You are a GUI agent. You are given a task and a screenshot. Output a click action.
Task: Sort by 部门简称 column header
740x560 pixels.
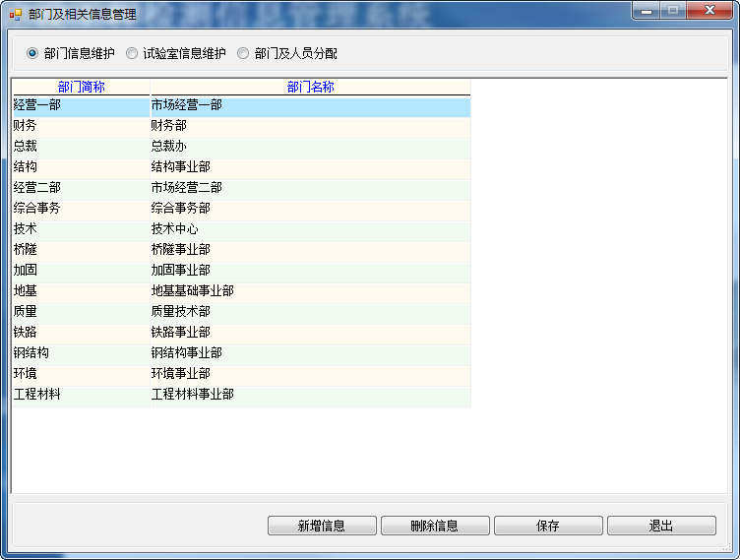pos(82,87)
